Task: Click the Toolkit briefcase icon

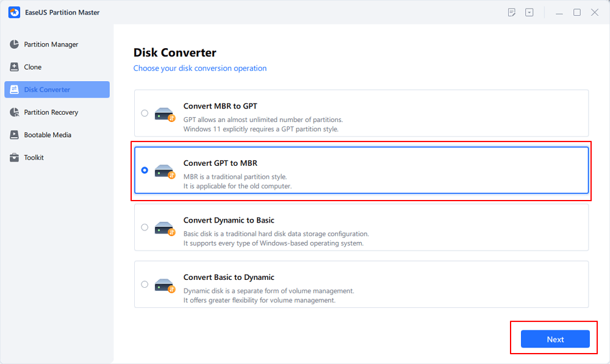Action: click(x=14, y=157)
